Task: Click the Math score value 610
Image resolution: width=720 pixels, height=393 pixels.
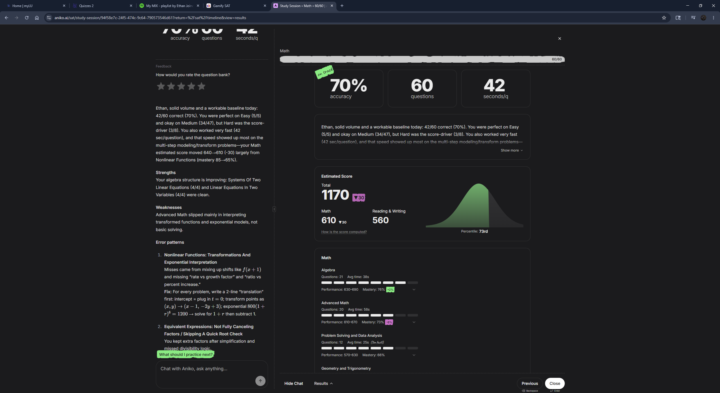Action: point(328,220)
